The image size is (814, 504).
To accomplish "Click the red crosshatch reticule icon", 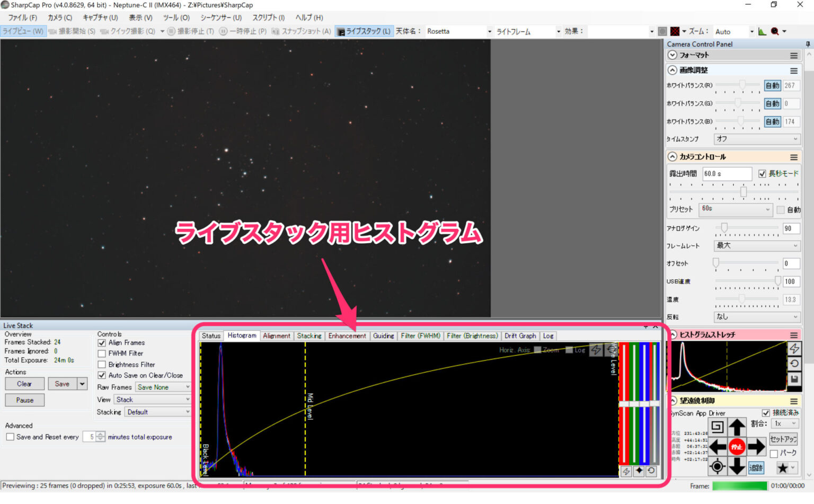I will coord(675,31).
